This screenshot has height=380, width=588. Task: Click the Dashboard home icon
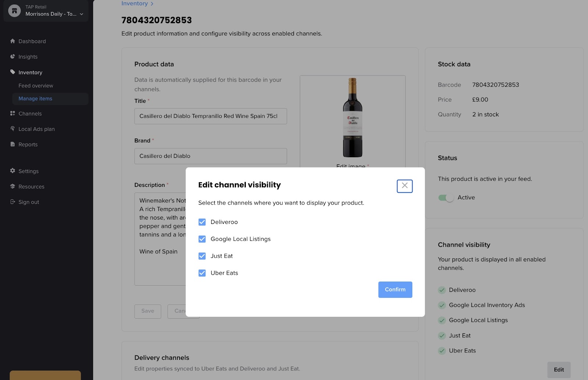point(12,41)
